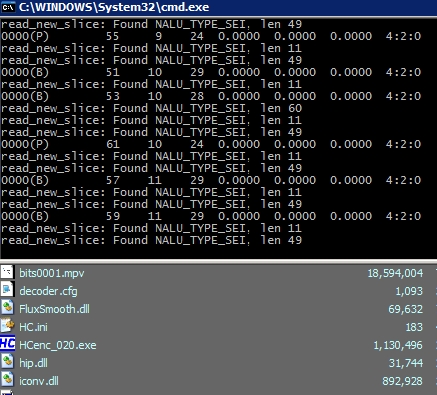Select the hip.dll file icon
This screenshot has width=437, height=395.
[7, 362]
